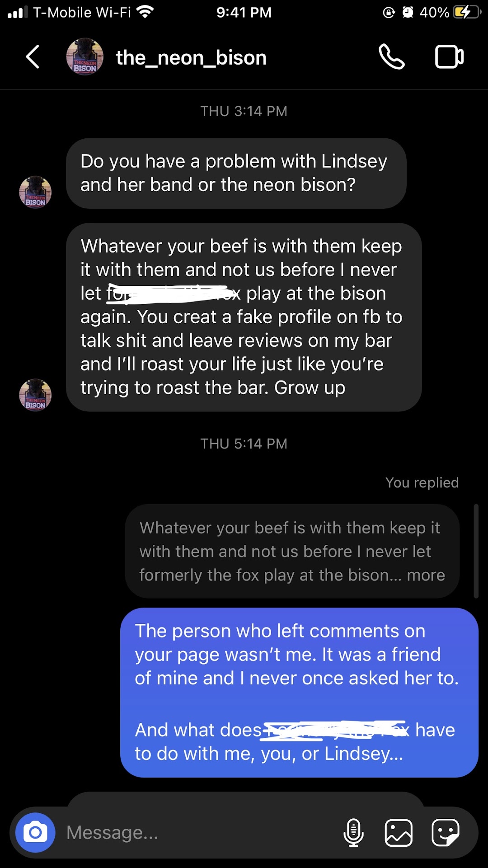Select the "Whatever your beef" received message
The image size is (488, 868).
click(244, 317)
